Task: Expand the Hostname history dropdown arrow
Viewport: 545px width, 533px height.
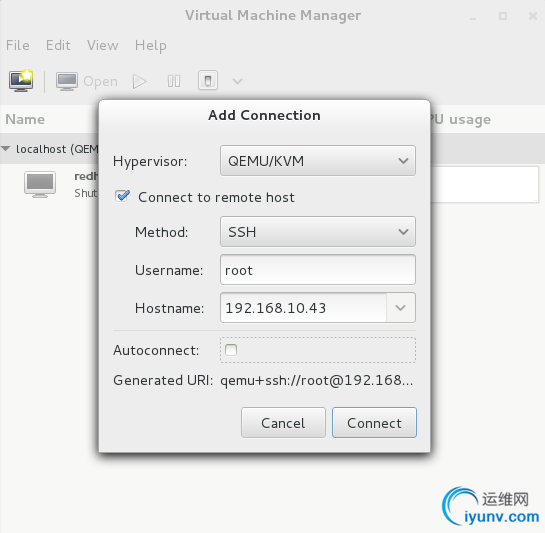Action: 401,308
